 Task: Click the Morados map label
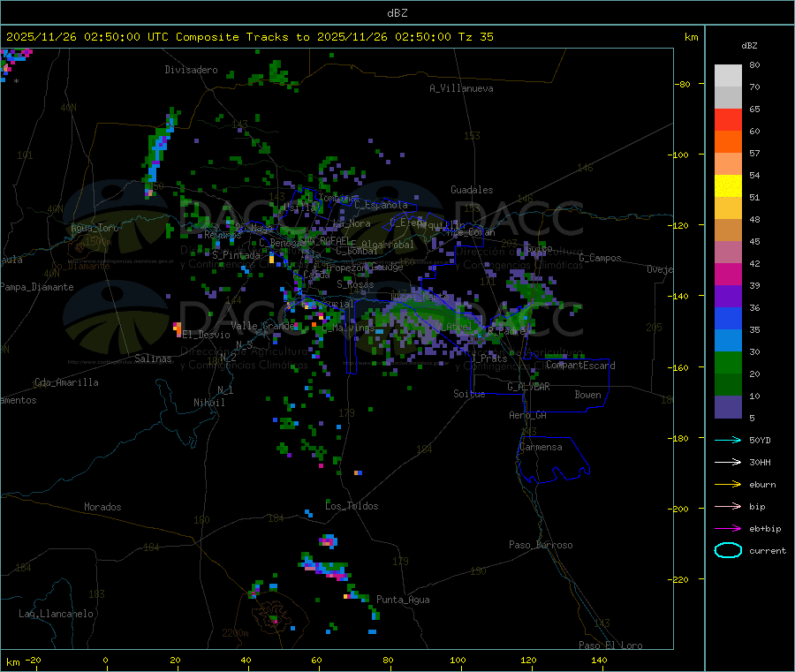click(x=102, y=507)
